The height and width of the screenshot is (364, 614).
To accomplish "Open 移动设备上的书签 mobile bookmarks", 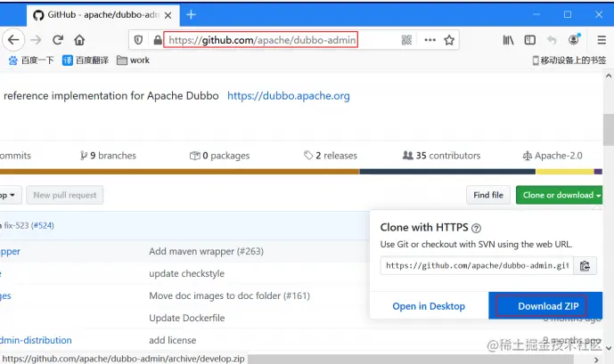I will coord(569,61).
